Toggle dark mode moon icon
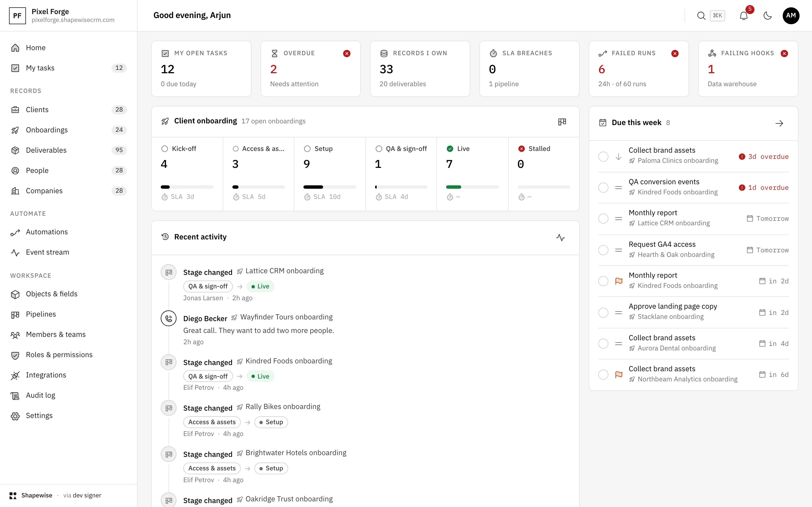 [x=767, y=15]
